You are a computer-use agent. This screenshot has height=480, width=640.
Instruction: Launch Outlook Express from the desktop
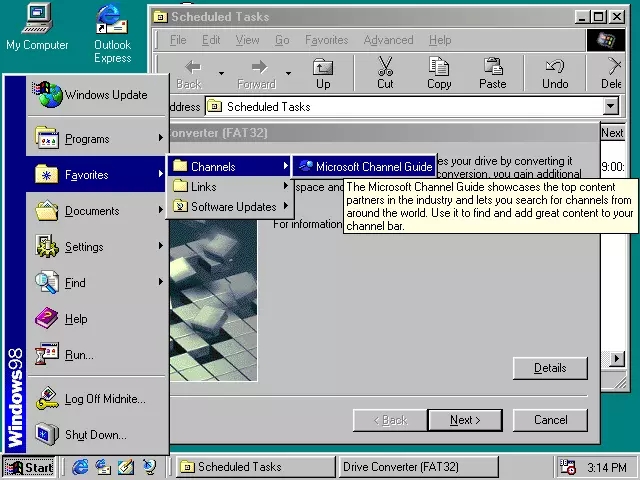point(112,32)
